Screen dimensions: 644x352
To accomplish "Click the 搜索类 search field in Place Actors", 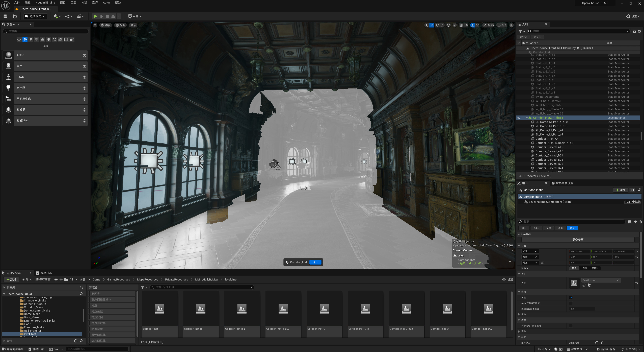I will click(x=45, y=31).
